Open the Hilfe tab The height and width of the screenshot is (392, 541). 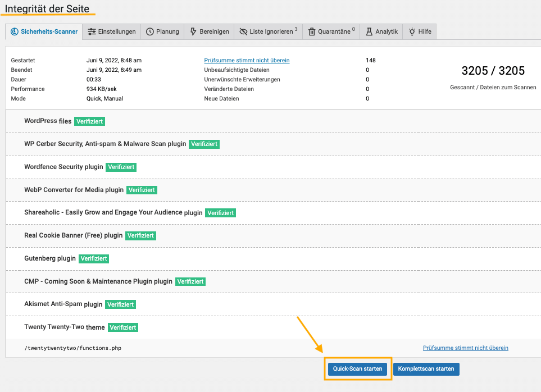[420, 31]
